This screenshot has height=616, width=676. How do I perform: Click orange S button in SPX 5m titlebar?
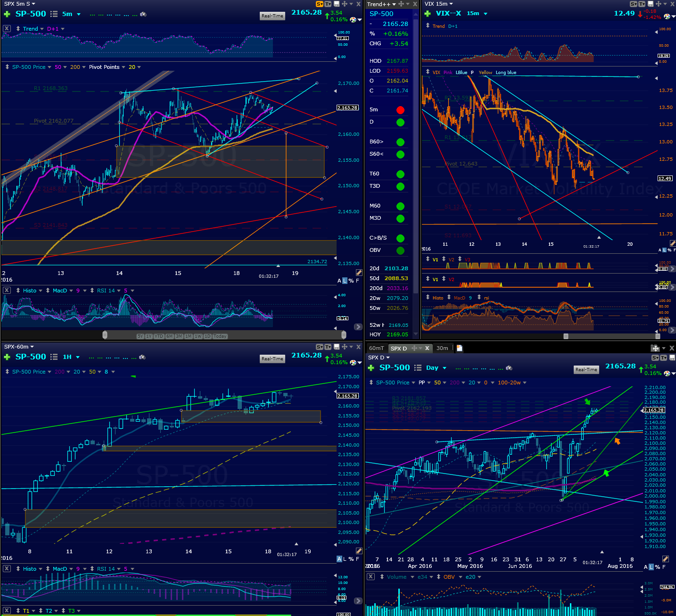319,4
